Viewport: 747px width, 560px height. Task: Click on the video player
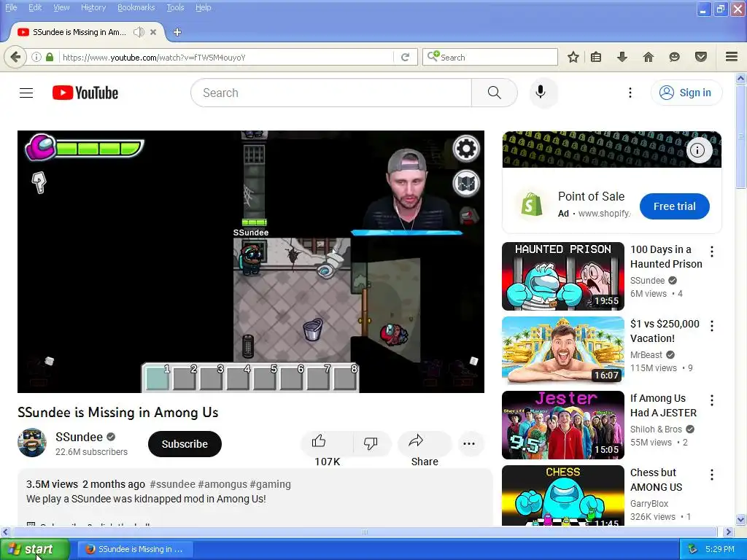pos(251,262)
